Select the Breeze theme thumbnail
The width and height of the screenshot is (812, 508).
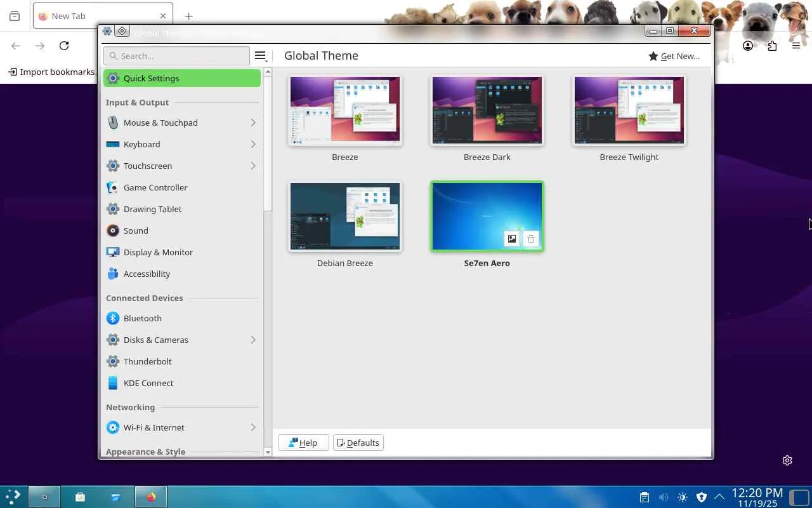pos(345,110)
